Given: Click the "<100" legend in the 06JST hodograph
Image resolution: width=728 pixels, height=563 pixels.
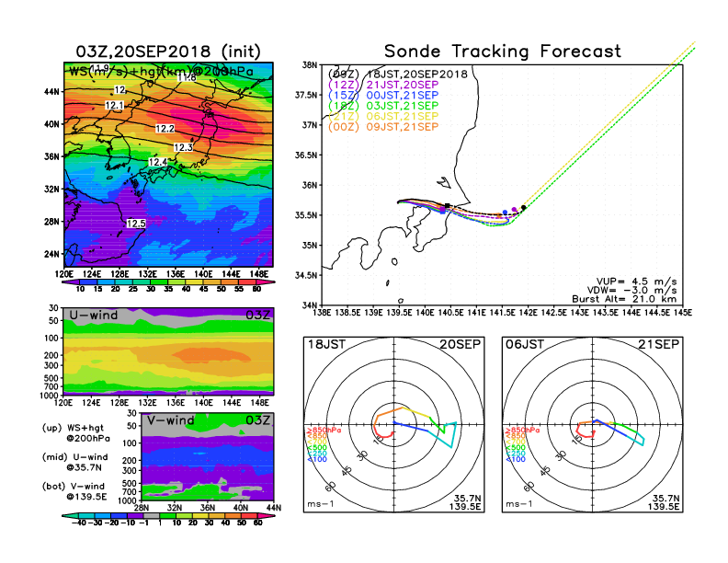Looking at the screenshot, I should pos(516,459).
